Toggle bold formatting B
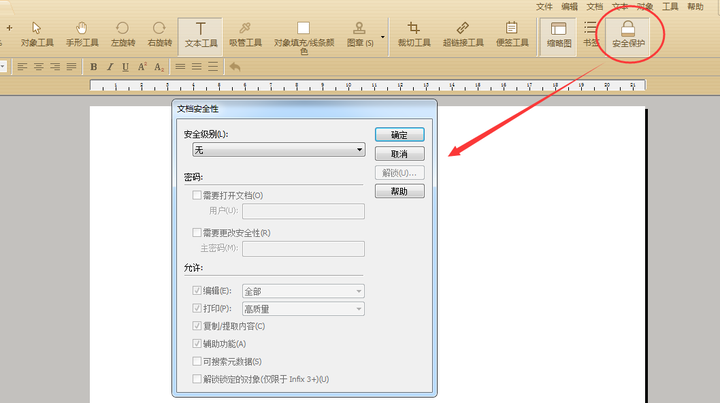Viewport: 720px width, 403px height. pyautogui.click(x=94, y=67)
